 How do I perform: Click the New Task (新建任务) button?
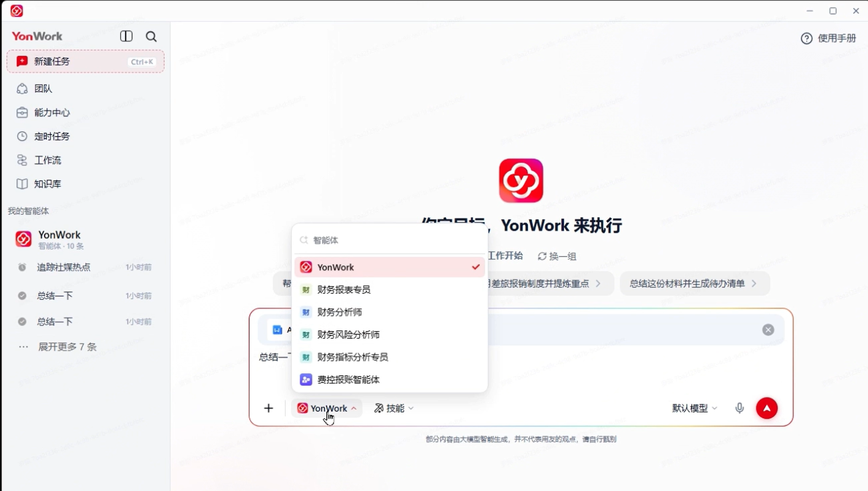(85, 61)
